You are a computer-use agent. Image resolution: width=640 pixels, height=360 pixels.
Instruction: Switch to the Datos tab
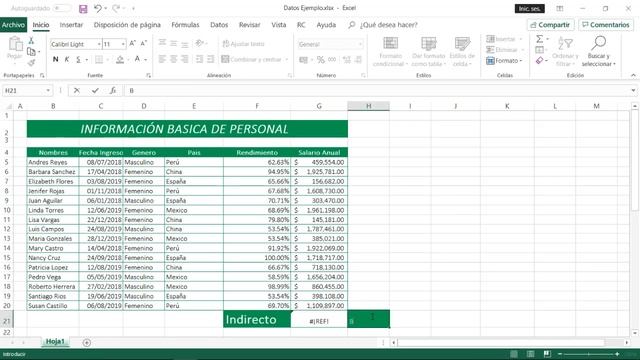click(x=219, y=25)
